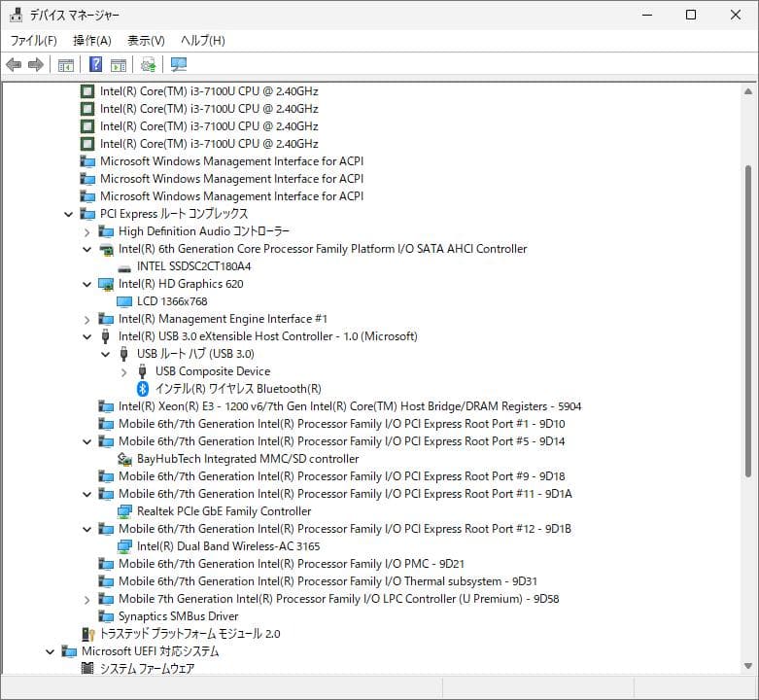Viewport: 759px width, 700px height.
Task: Collapse the Microsoft UEFI 対応システム node
Action: [51, 651]
